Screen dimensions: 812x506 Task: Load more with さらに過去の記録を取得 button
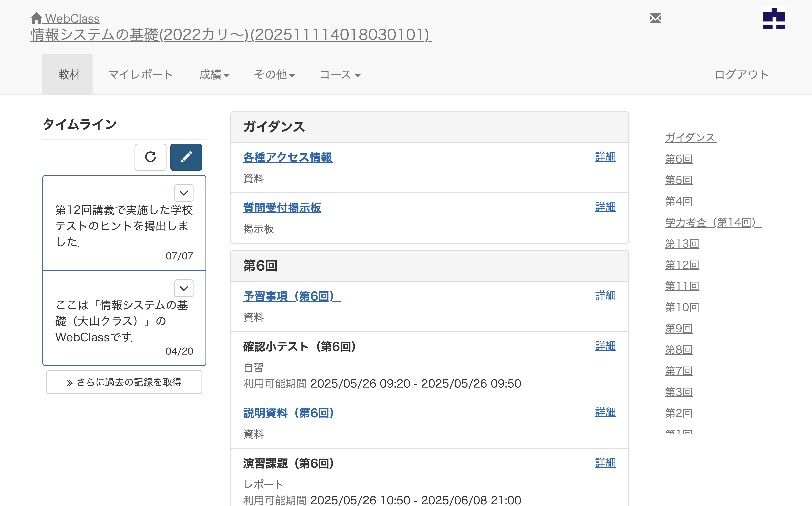tap(124, 382)
